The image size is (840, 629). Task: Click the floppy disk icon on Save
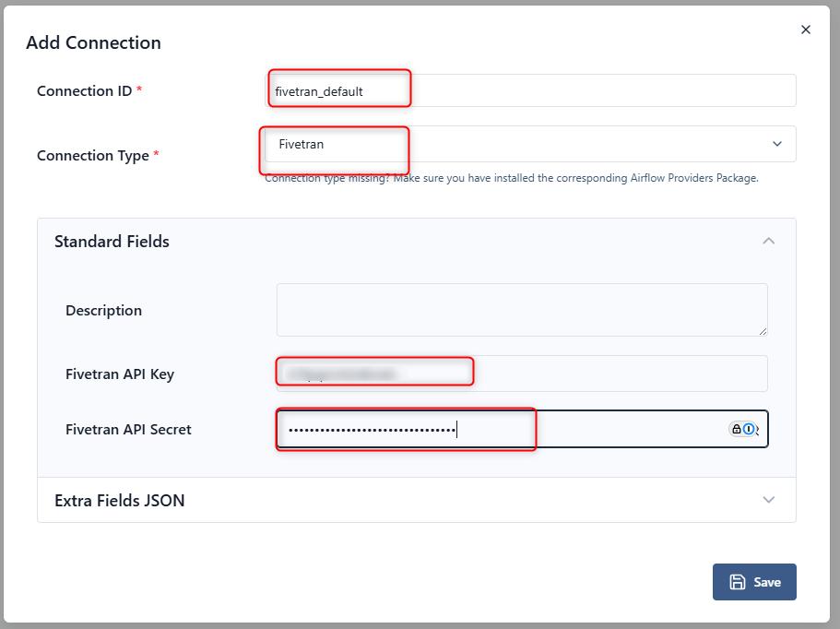point(738,582)
